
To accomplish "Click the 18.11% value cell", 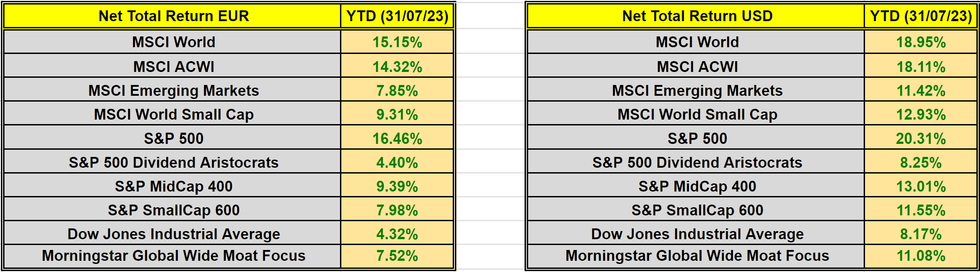I will (921, 67).
